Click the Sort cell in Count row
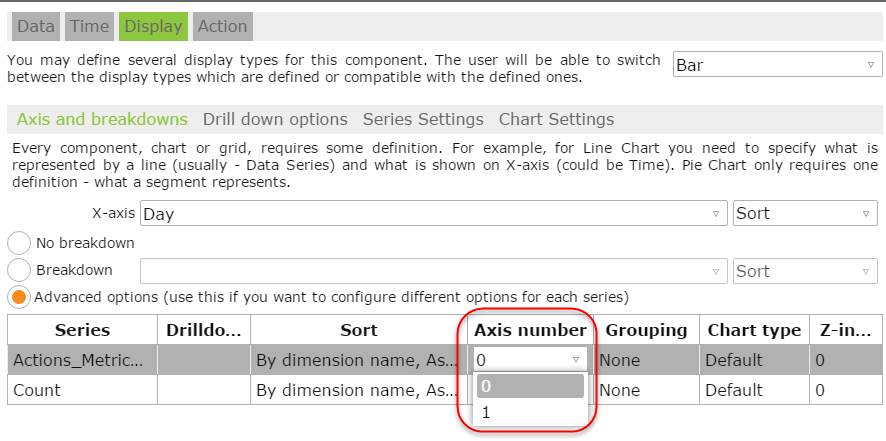This screenshot has height=441, width=886. 358,390
